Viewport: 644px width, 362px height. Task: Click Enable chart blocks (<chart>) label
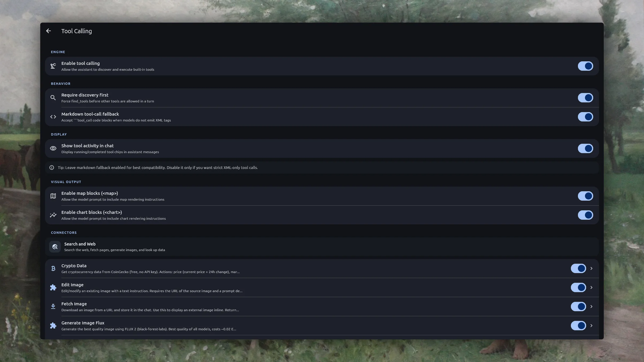[x=92, y=212]
